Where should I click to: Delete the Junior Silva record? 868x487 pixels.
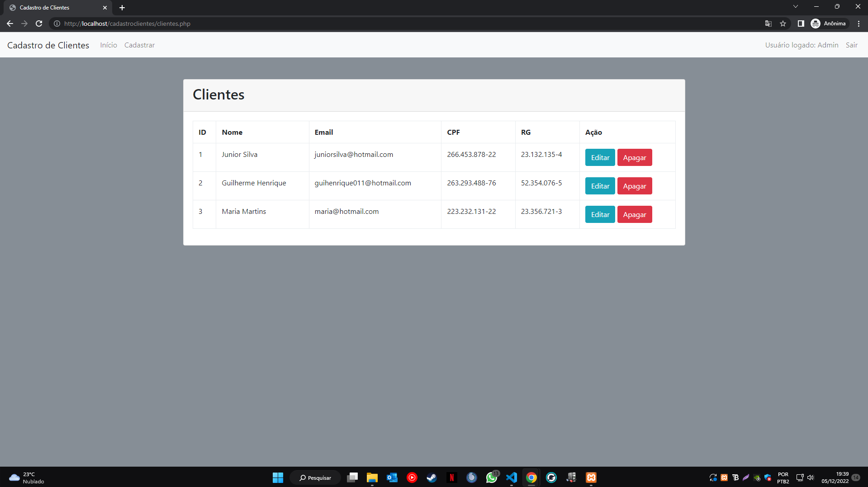(x=635, y=157)
